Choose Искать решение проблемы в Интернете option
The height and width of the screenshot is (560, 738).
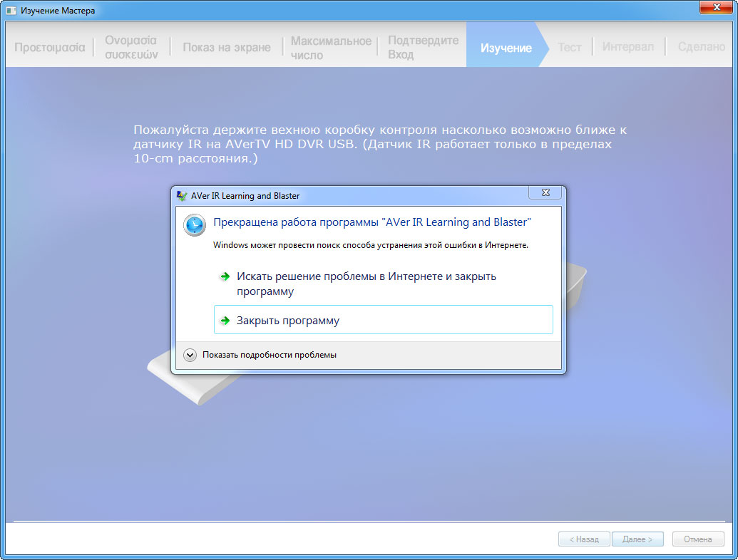383,284
